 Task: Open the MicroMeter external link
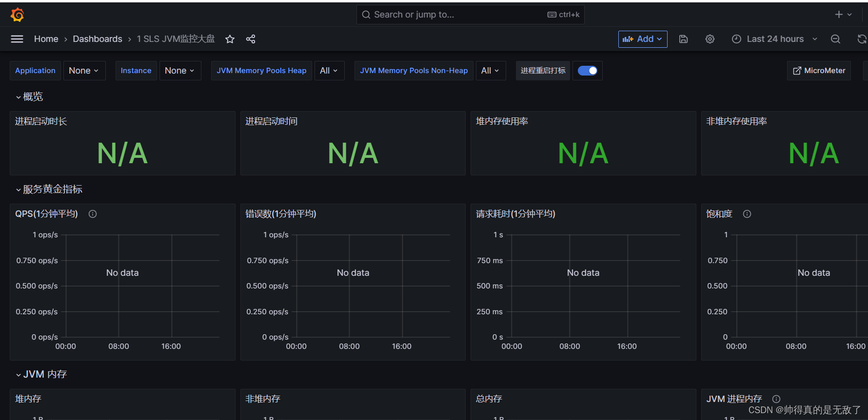[819, 71]
